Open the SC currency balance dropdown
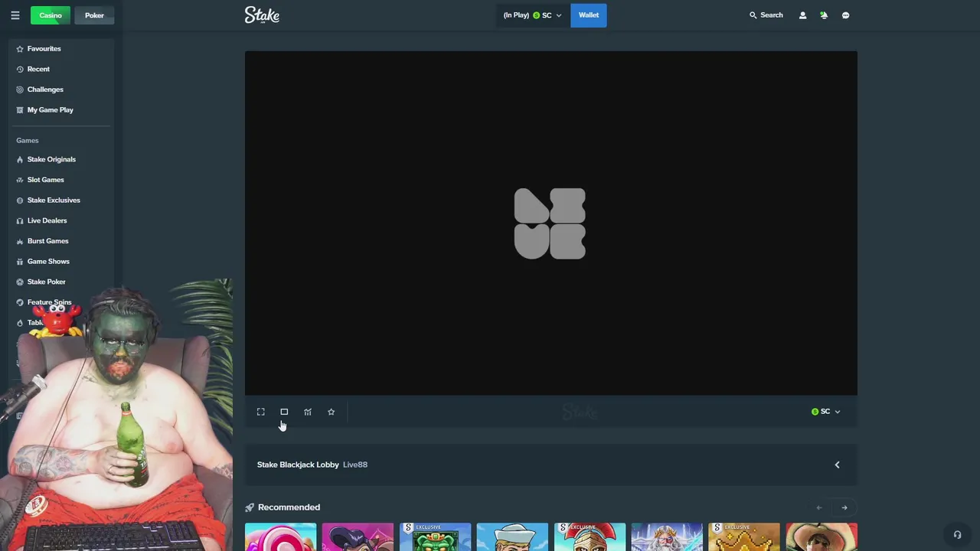Image resolution: width=980 pixels, height=551 pixels. click(532, 15)
